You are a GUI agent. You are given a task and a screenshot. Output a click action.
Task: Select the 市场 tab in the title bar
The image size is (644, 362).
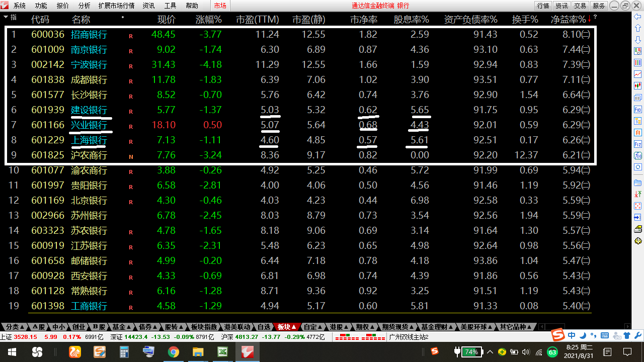[x=220, y=6]
